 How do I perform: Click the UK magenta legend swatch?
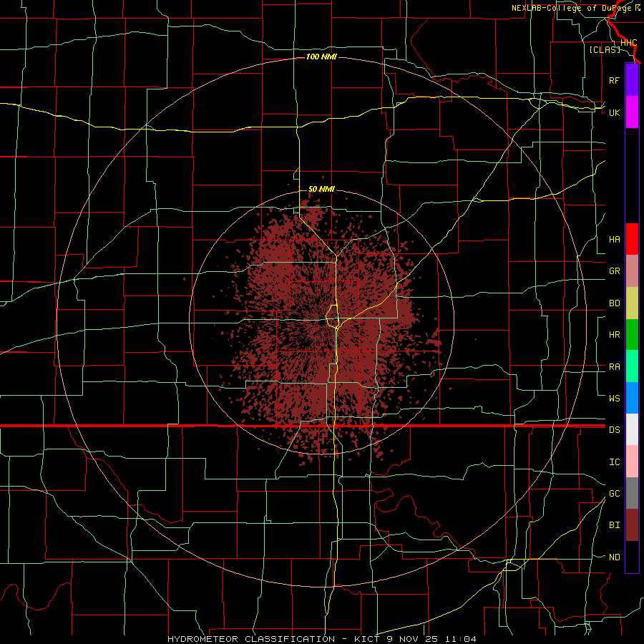click(632, 112)
